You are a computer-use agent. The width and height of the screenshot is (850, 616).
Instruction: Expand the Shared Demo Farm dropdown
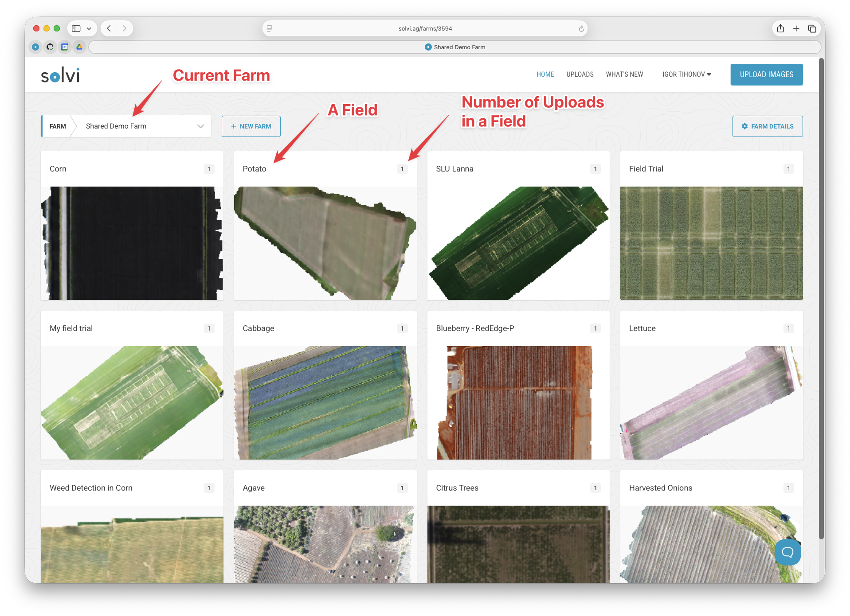click(200, 126)
